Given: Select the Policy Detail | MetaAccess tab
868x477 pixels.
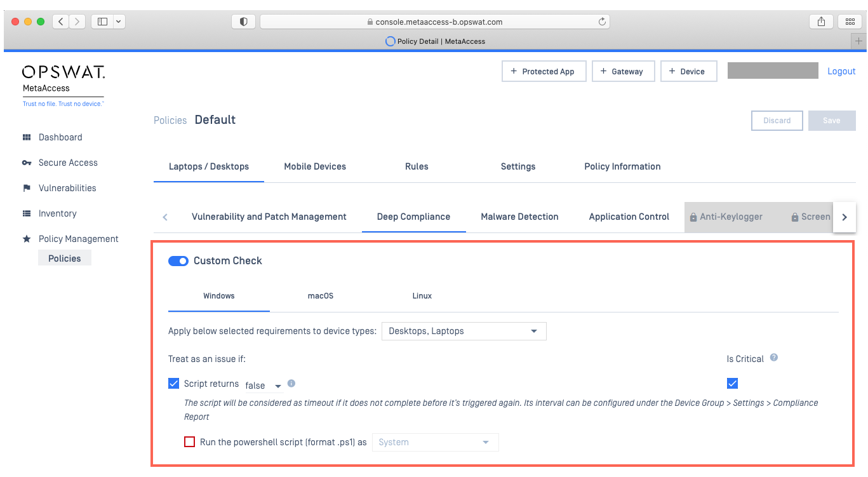Looking at the screenshot, I should [436, 41].
